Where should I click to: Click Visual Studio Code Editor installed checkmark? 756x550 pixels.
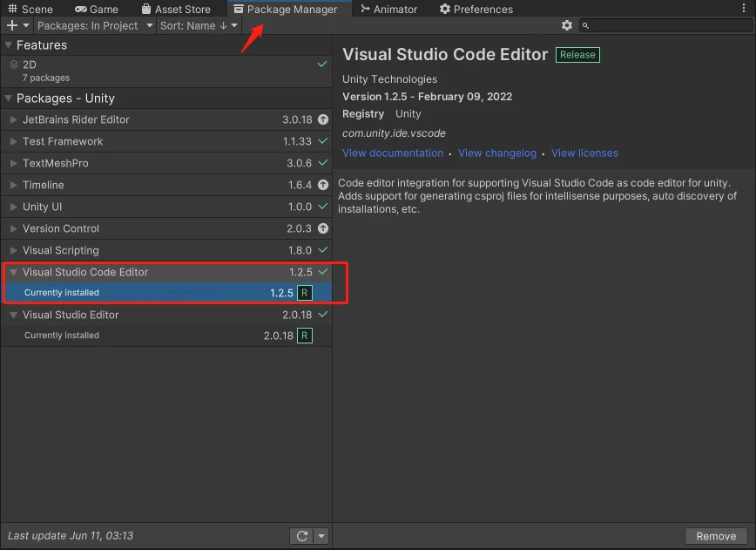[x=323, y=272]
